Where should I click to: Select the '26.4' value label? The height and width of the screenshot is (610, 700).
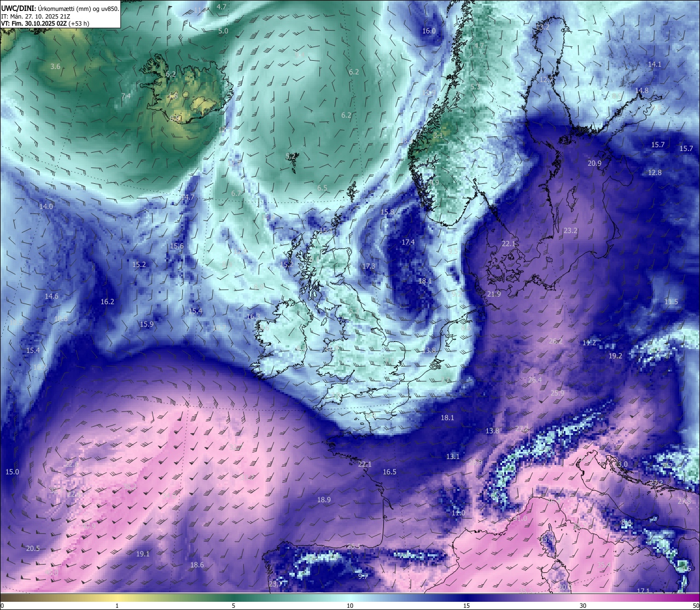point(535,380)
